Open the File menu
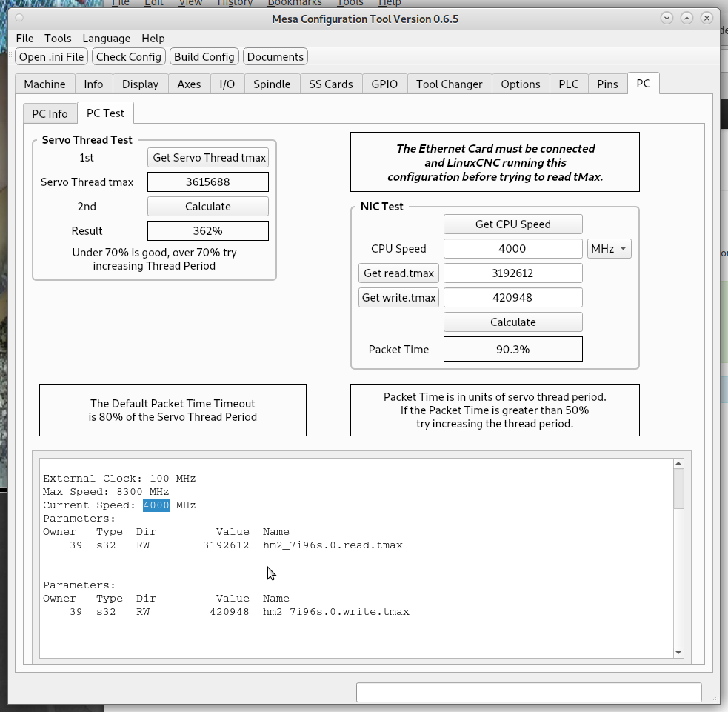728x712 pixels. pyautogui.click(x=24, y=38)
